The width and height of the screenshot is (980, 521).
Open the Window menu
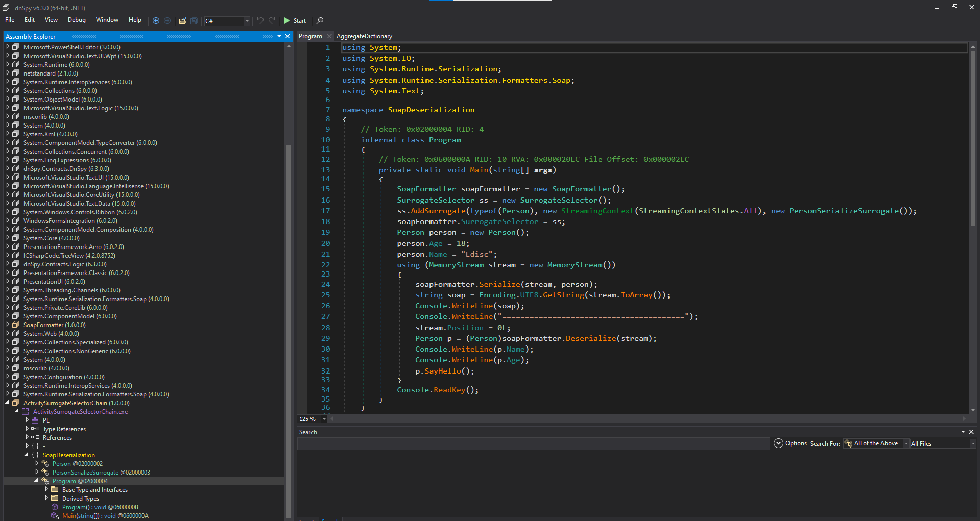pyautogui.click(x=107, y=20)
